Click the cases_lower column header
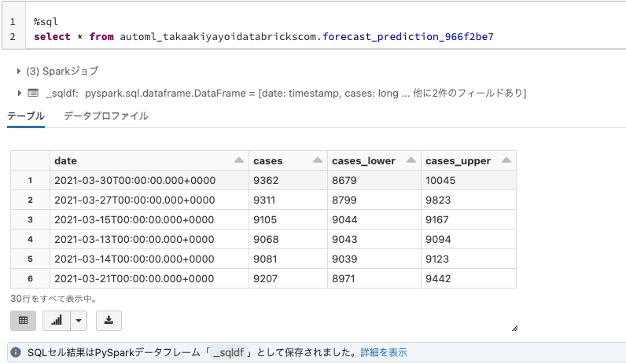This screenshot has width=626, height=364. pyautogui.click(x=374, y=160)
